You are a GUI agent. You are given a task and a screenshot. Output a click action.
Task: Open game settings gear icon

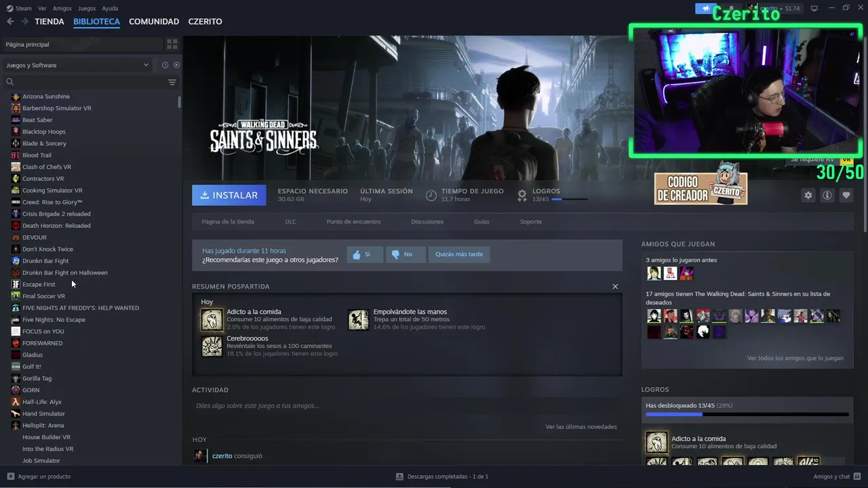coord(808,195)
